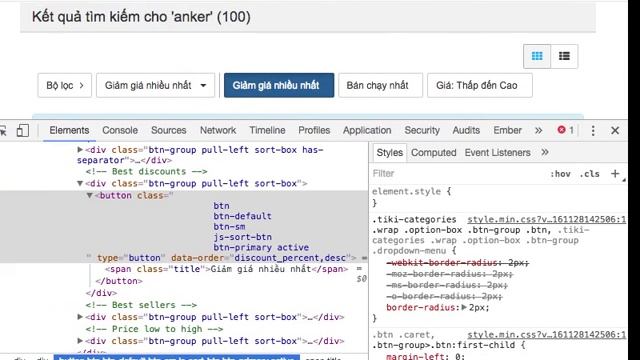Add new style rule plus icon

[x=615, y=173]
